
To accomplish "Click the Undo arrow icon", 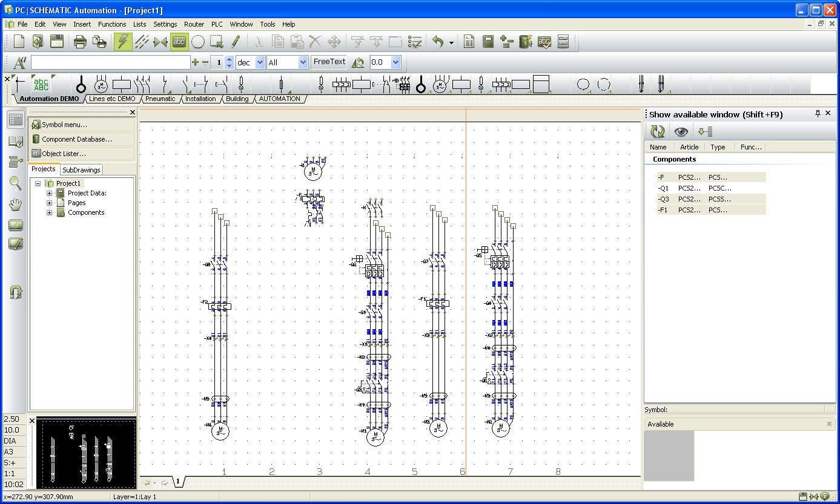I will (x=438, y=42).
